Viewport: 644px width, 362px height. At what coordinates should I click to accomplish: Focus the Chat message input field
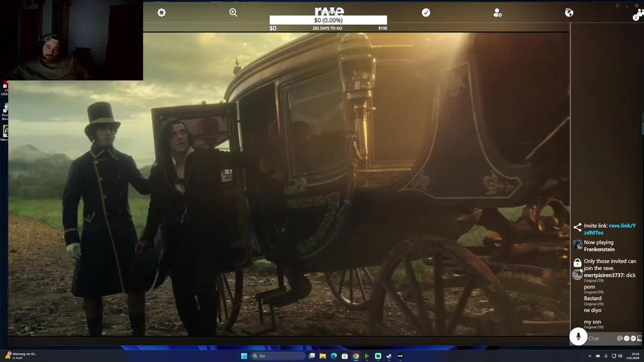coord(601,338)
